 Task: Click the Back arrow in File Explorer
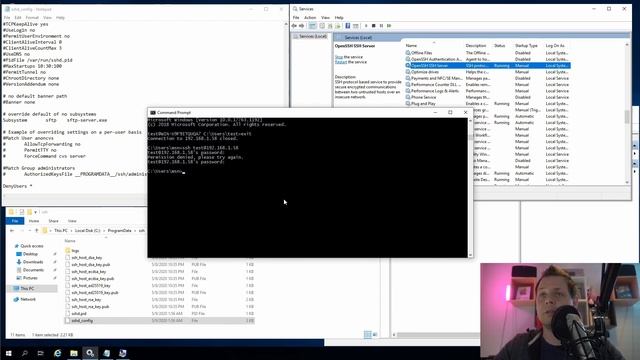[12, 231]
